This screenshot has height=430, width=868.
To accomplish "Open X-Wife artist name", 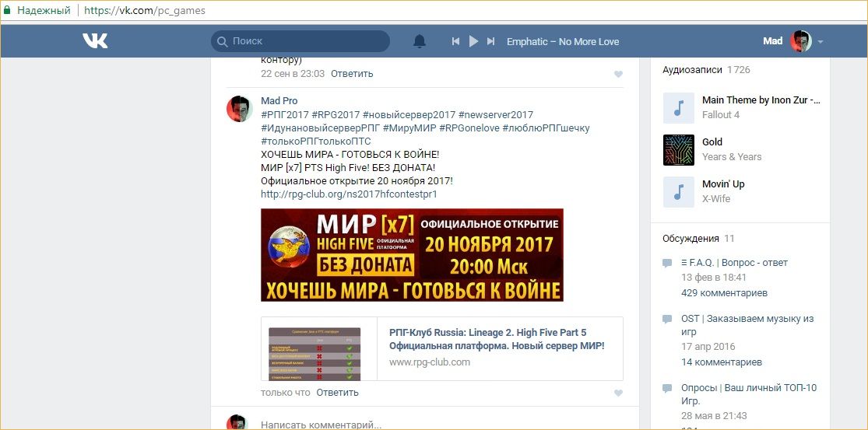I will 716,199.
